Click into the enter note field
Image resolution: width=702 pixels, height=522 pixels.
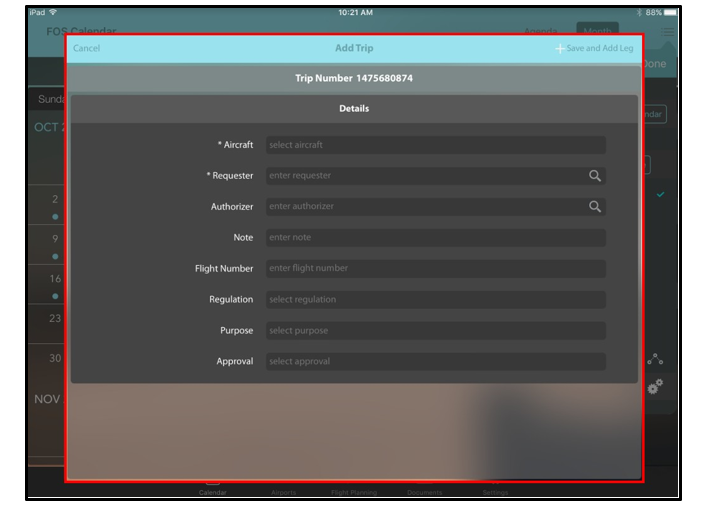click(435, 238)
